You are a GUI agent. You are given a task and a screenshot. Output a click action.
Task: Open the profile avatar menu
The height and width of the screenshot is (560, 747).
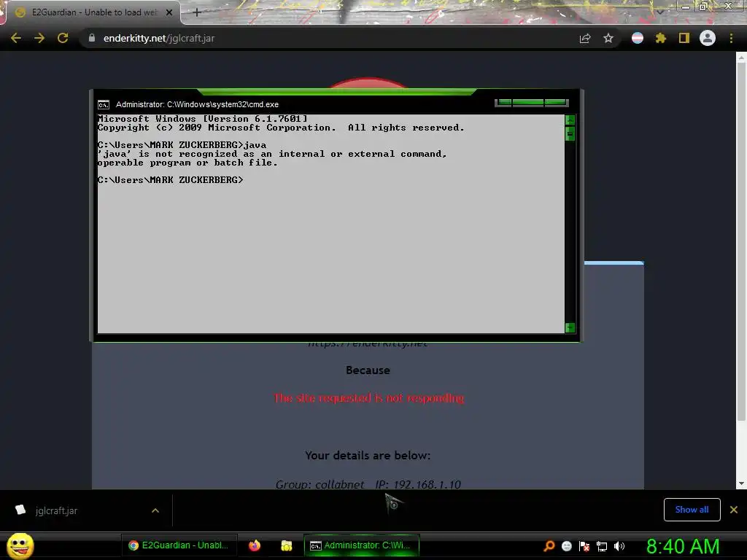(x=708, y=38)
